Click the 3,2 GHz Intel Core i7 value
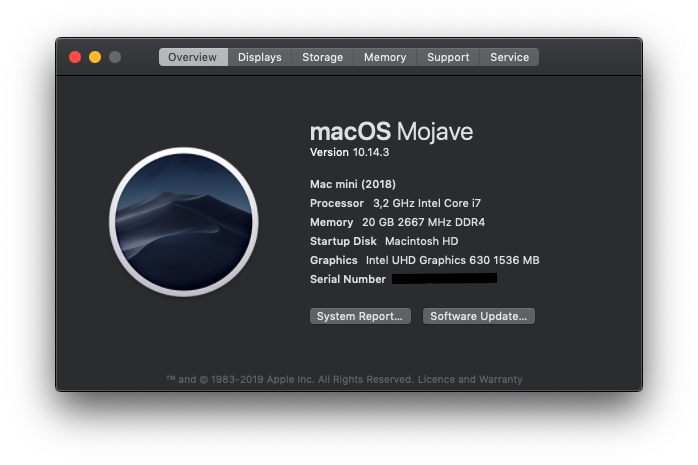The image size is (698, 465). pos(427,203)
